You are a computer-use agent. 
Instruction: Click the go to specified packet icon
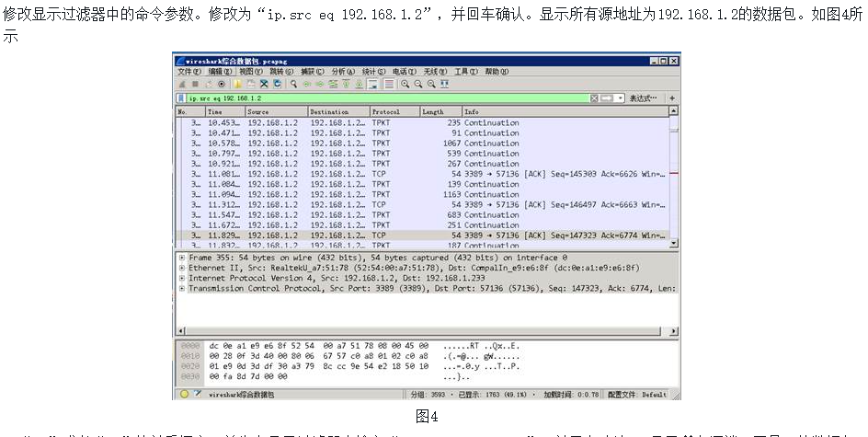click(x=333, y=85)
